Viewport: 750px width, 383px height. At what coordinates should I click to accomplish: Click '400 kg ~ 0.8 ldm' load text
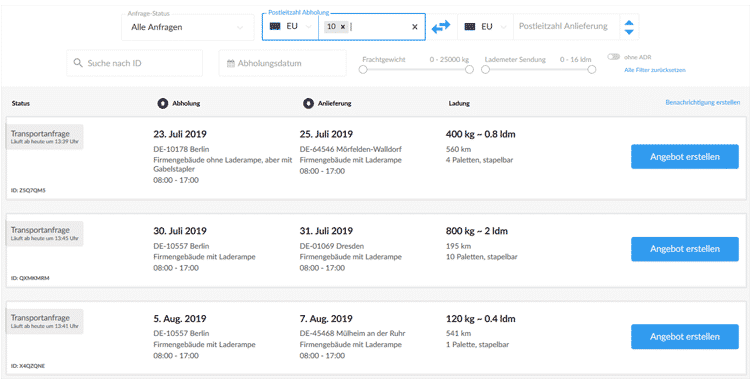pyautogui.click(x=481, y=134)
